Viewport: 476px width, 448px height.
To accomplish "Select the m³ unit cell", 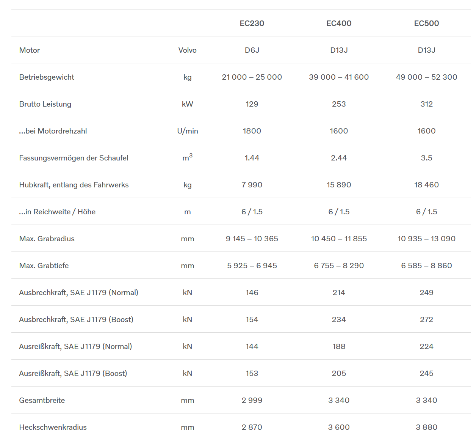I will pyautogui.click(x=188, y=157).
